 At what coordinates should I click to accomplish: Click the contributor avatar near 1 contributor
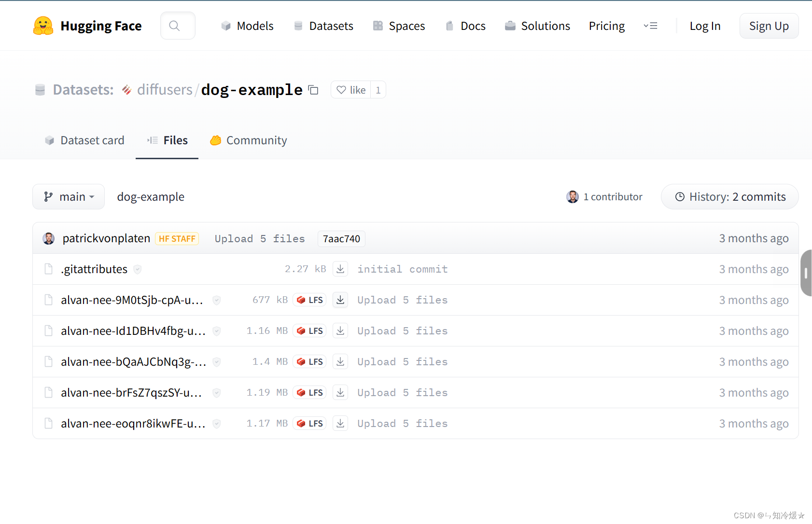coord(573,196)
